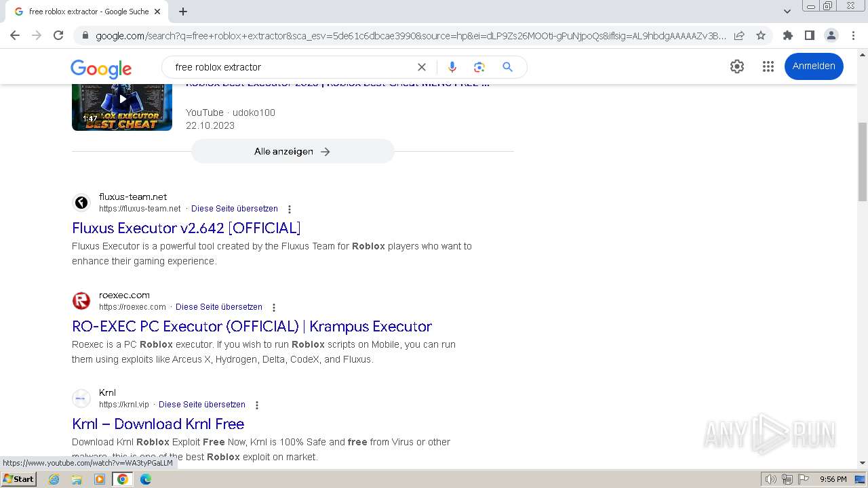The image size is (868, 488).
Task: Open more options for roexec.com result
Action: 274,308
